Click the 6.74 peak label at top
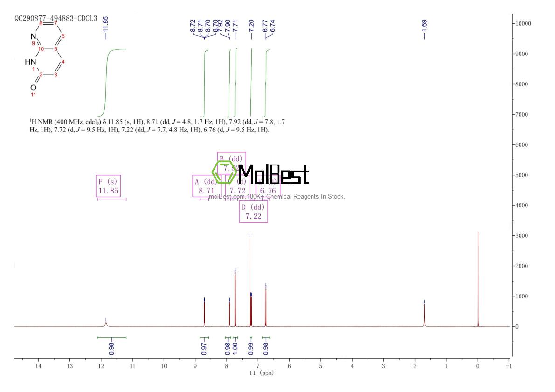Image resolution: width=555 pixels, height=392 pixels. click(272, 25)
